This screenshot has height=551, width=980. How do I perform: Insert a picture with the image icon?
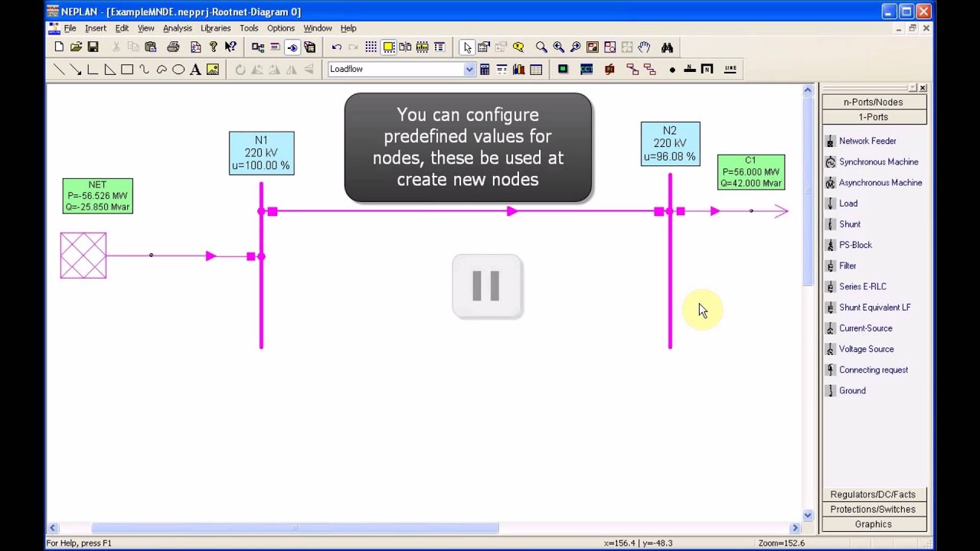click(x=213, y=70)
